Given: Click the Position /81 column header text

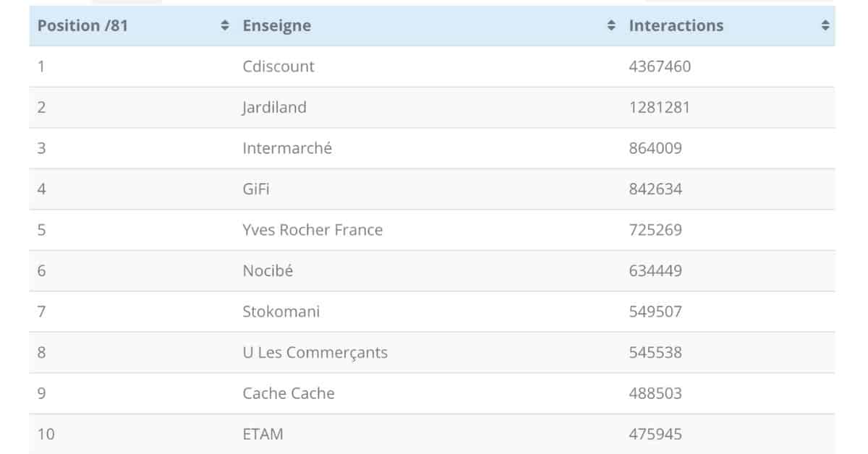Looking at the screenshot, I should click(82, 26).
